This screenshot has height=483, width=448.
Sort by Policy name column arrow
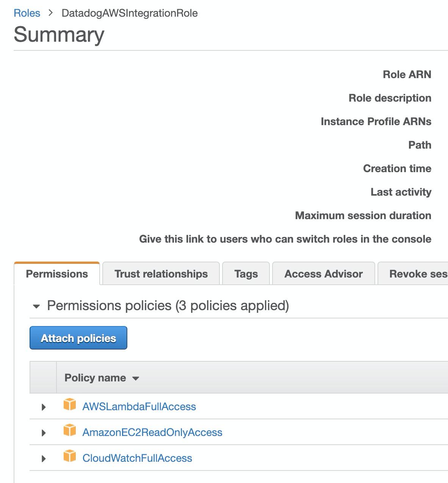pos(136,378)
